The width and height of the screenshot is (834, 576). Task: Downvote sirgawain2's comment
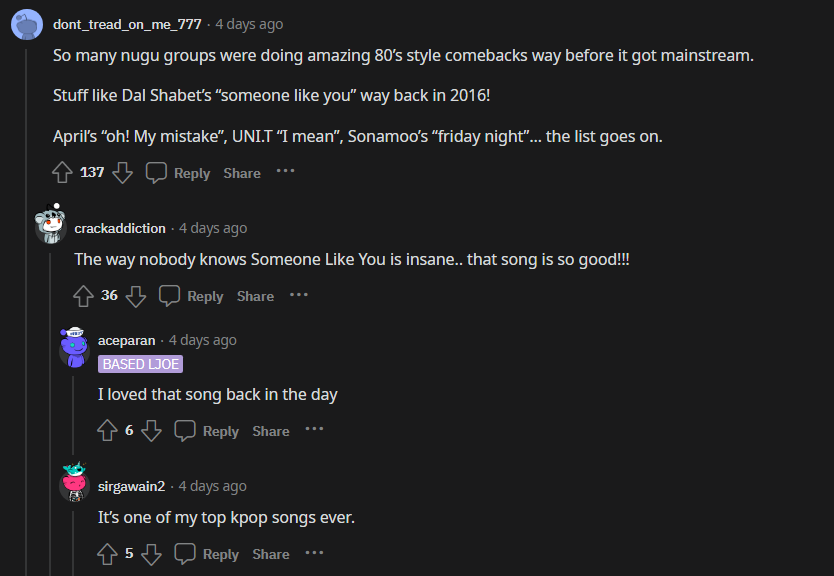pos(151,553)
